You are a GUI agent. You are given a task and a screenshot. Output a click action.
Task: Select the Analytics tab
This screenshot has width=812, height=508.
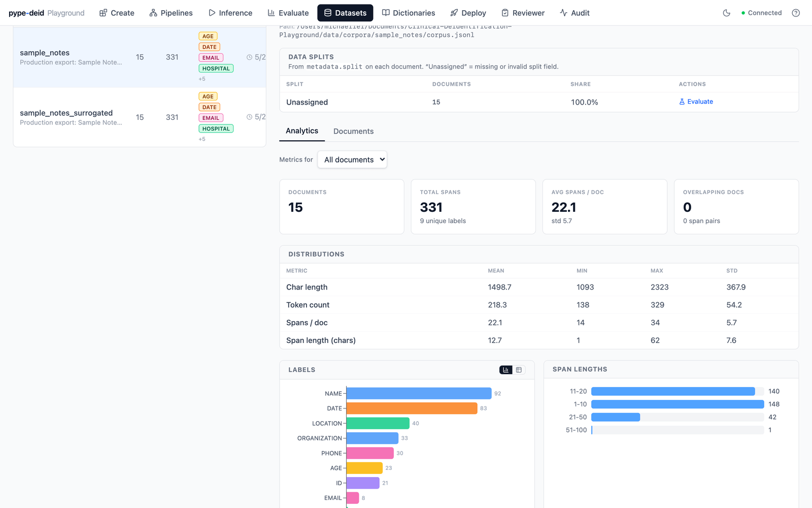click(302, 131)
